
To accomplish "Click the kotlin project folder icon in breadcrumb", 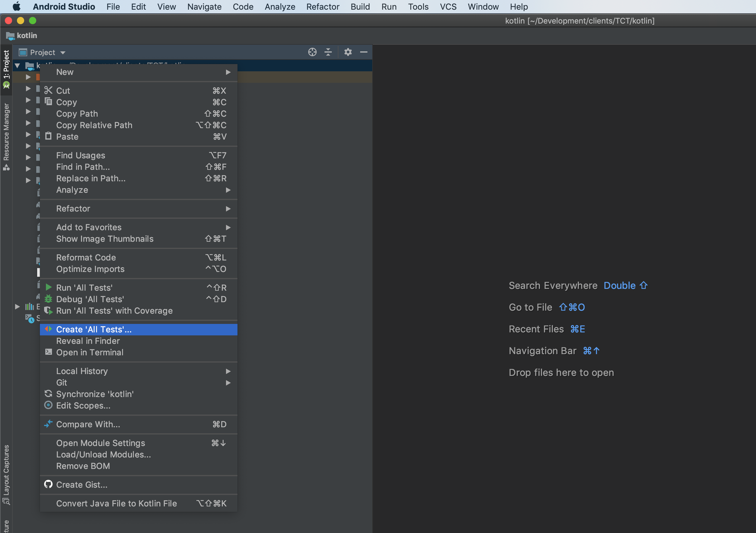I will pyautogui.click(x=10, y=36).
